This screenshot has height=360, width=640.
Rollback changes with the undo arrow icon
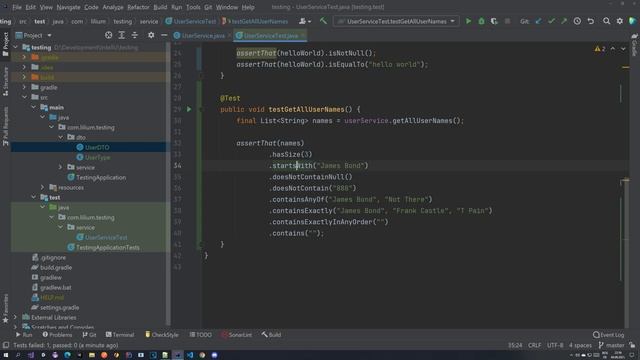tap(591, 21)
